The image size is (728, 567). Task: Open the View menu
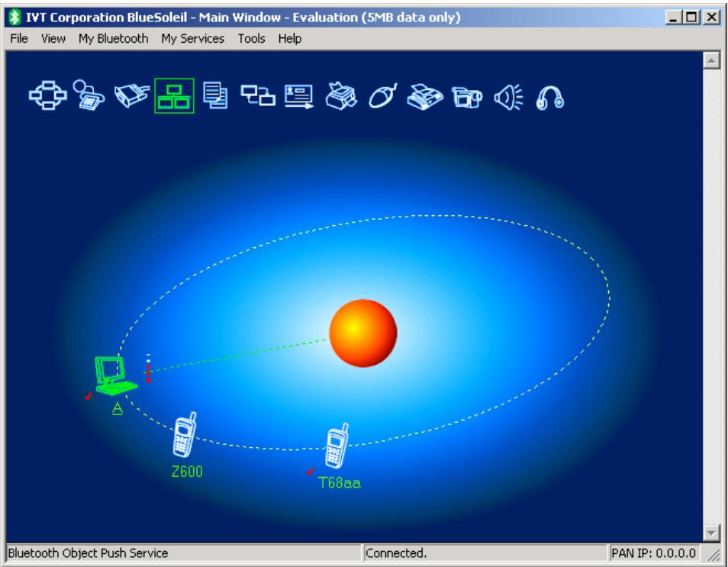coord(53,39)
